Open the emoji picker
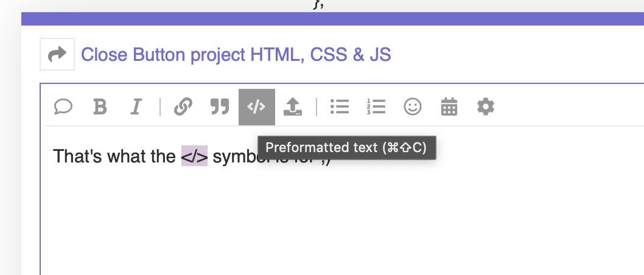 point(413,108)
